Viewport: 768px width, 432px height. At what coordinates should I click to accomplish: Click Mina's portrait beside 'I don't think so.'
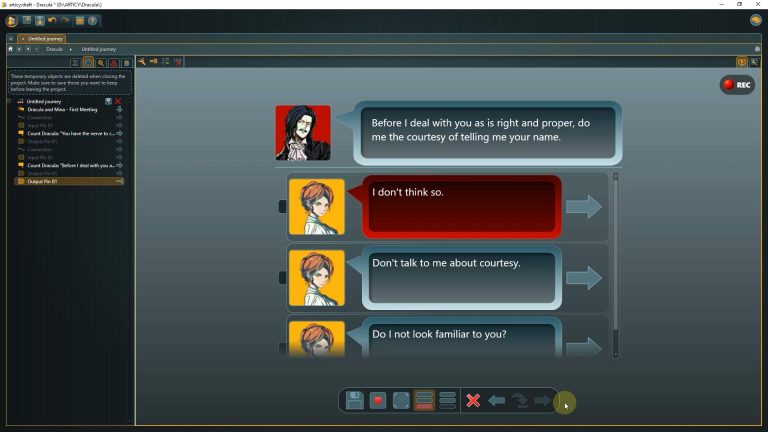pos(316,207)
